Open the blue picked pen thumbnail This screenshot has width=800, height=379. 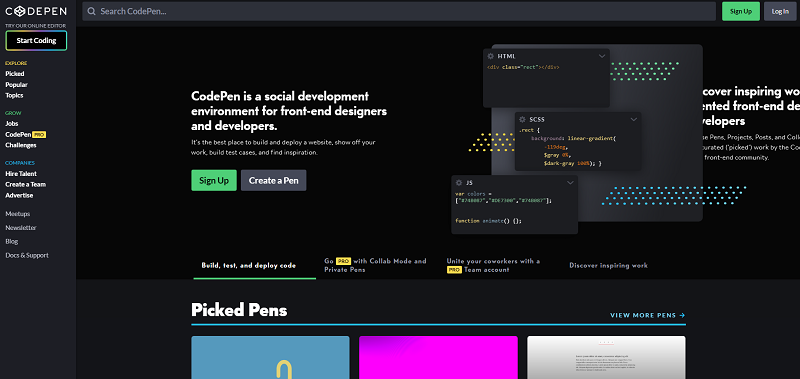click(x=270, y=357)
